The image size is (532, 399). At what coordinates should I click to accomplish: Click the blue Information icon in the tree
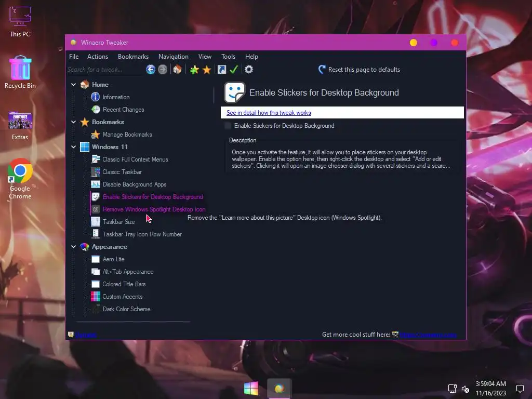96,97
